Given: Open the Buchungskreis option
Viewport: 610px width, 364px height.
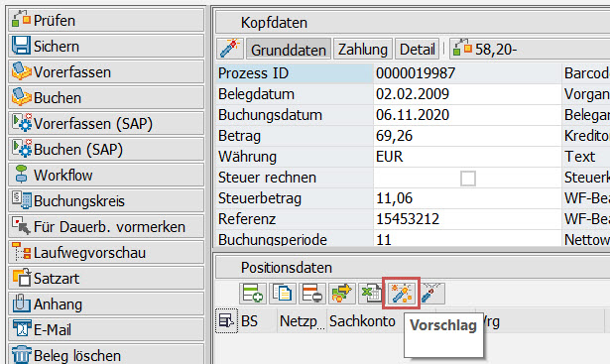Looking at the screenshot, I should 106,200.
